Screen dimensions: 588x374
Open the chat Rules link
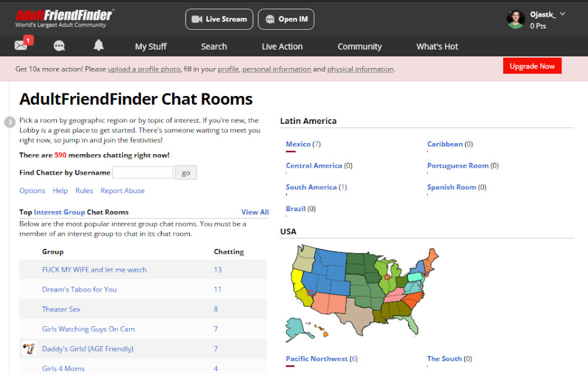click(84, 191)
